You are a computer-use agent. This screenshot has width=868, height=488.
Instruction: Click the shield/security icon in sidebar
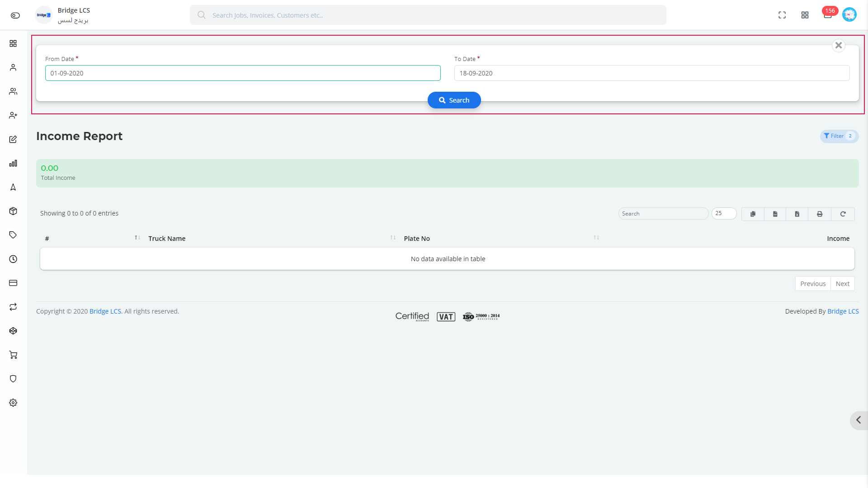[x=13, y=379]
